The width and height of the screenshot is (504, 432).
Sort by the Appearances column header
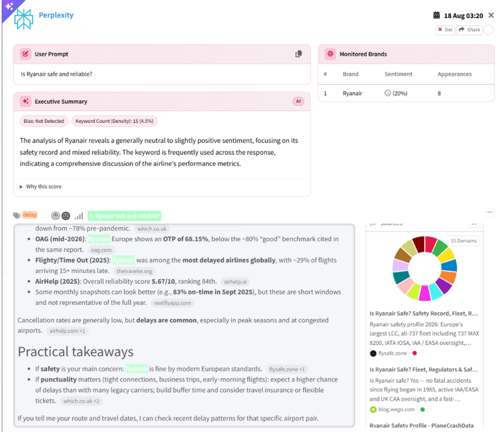455,74
